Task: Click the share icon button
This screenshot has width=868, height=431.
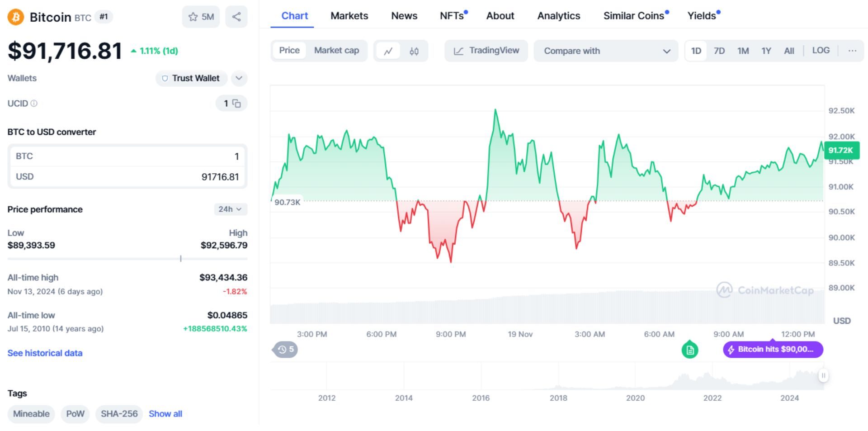Action: [236, 17]
